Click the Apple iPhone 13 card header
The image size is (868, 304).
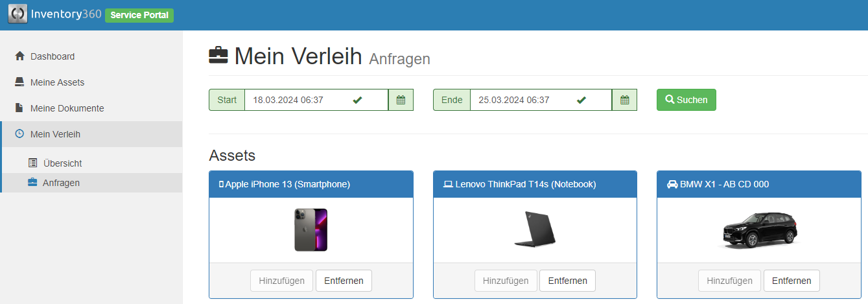click(x=311, y=184)
